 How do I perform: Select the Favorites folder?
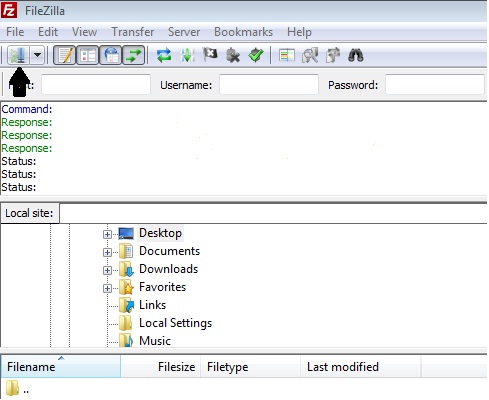click(x=162, y=287)
